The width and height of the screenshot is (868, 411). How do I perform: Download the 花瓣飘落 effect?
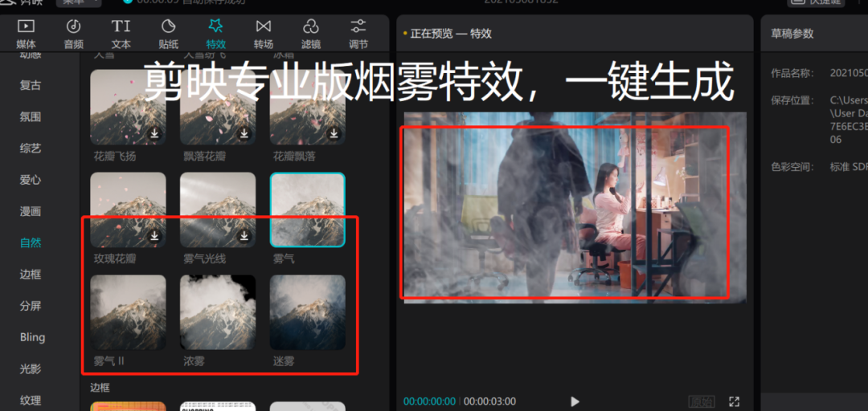[x=334, y=134]
